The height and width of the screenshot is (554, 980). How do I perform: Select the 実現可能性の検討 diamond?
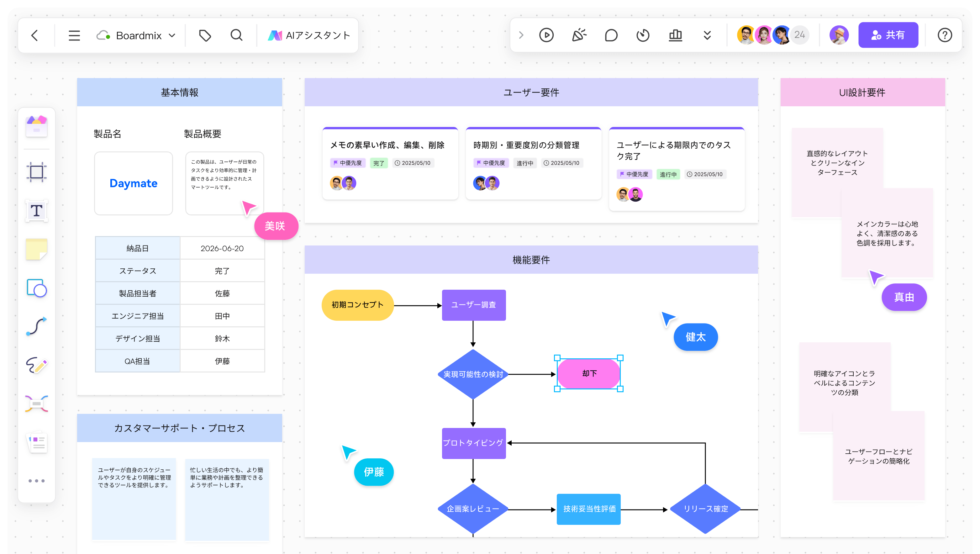tap(473, 374)
